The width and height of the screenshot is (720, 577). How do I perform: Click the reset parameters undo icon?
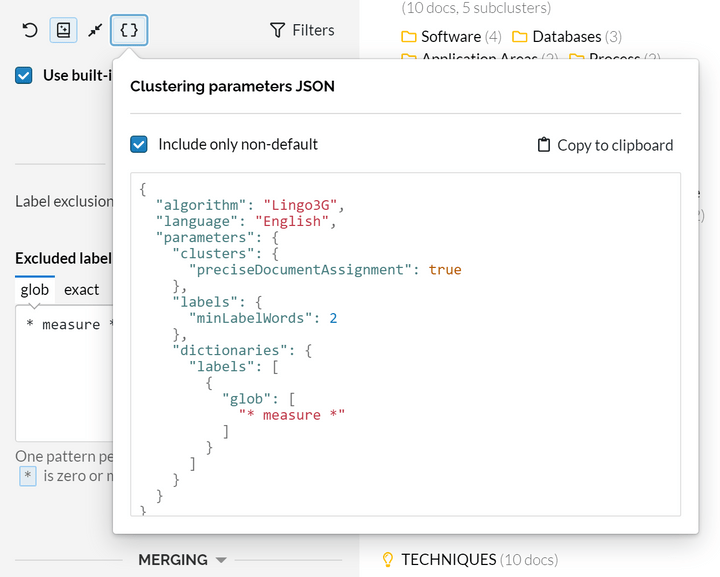(x=30, y=30)
